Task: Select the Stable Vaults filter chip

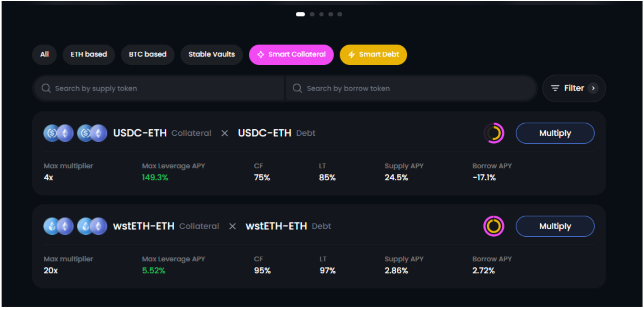Action: 211,55
